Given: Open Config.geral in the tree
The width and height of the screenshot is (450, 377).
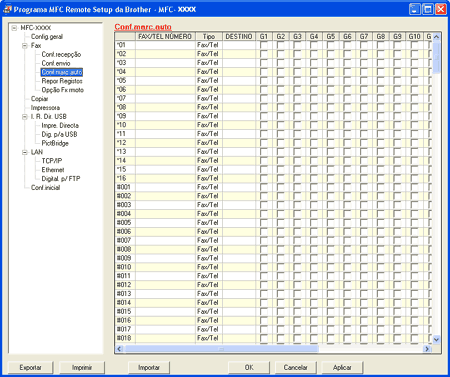Looking at the screenshot, I should [47, 37].
